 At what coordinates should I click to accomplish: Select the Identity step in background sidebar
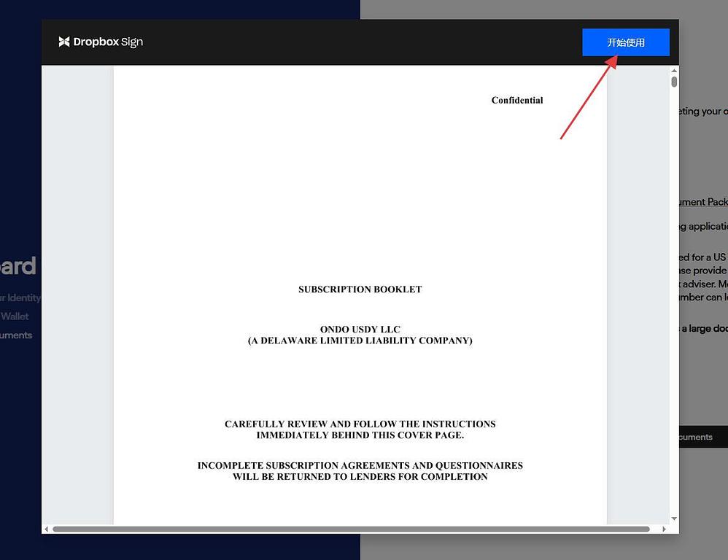coord(20,297)
